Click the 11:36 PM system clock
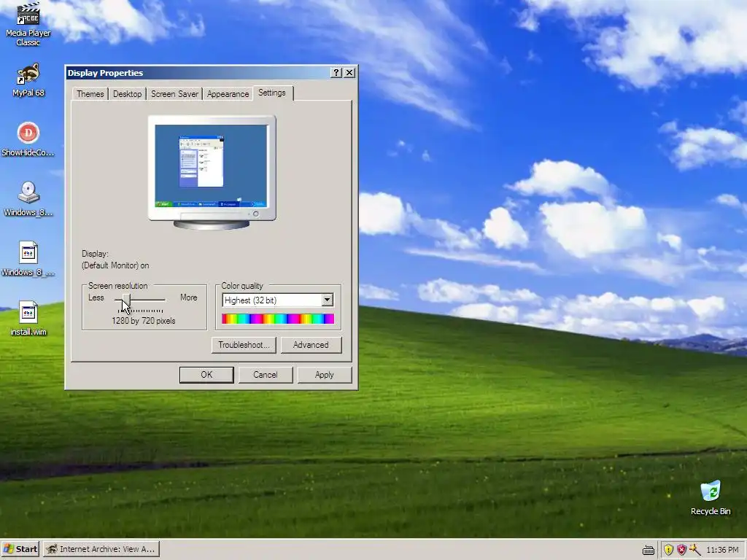 click(722, 550)
